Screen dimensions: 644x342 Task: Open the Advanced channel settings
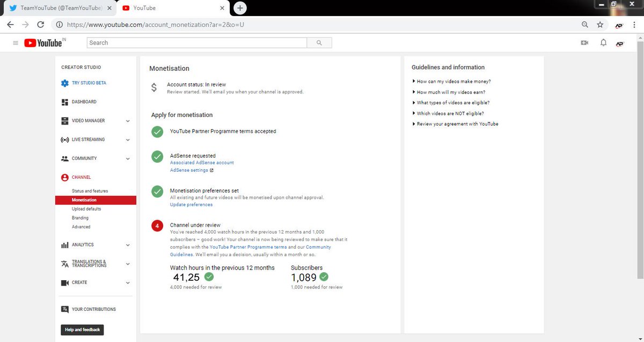81,227
